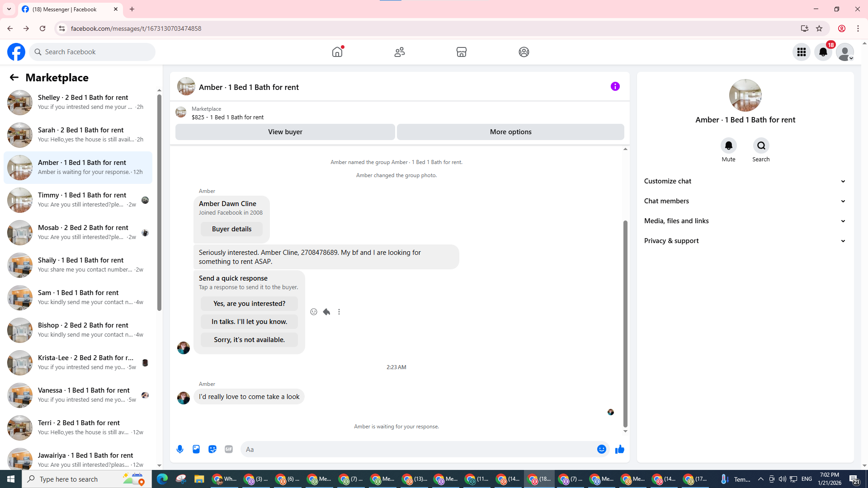Open the sticker picker icon
The image size is (868, 488).
point(212,449)
